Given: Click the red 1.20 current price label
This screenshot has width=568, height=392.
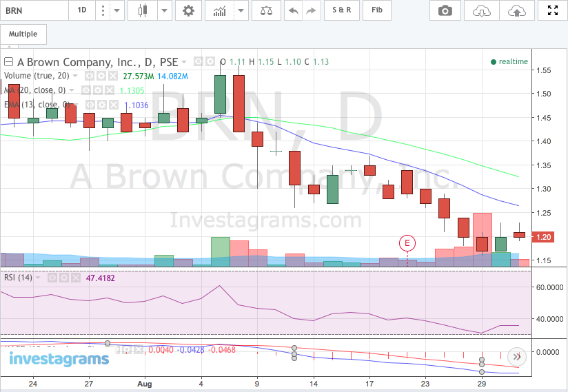Looking at the screenshot, I should click(543, 237).
